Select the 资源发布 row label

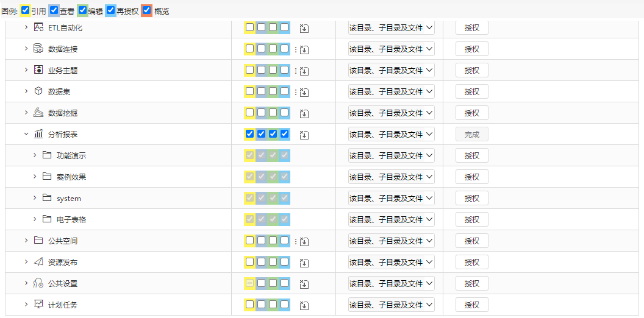(x=63, y=263)
